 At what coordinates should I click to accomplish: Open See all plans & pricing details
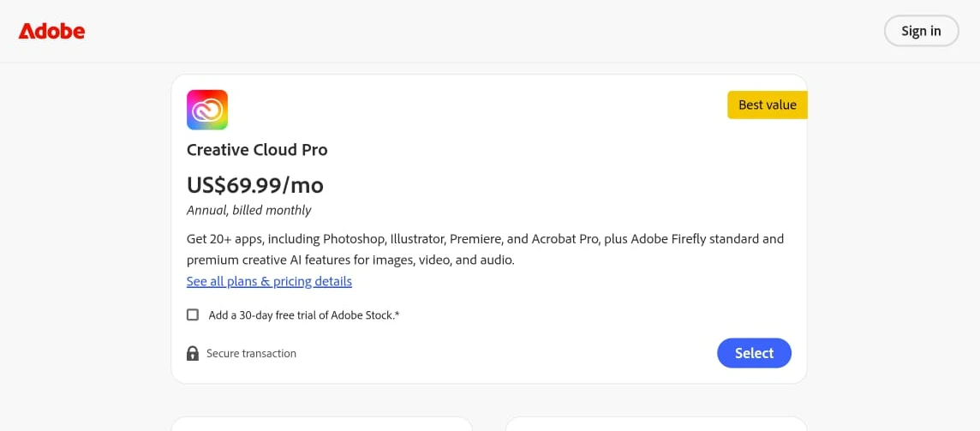click(269, 281)
